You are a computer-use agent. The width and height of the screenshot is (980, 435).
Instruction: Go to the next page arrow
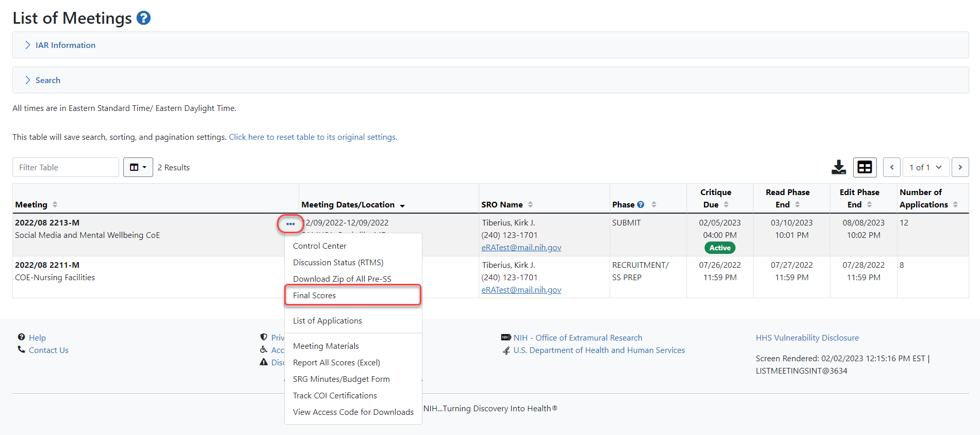point(960,167)
